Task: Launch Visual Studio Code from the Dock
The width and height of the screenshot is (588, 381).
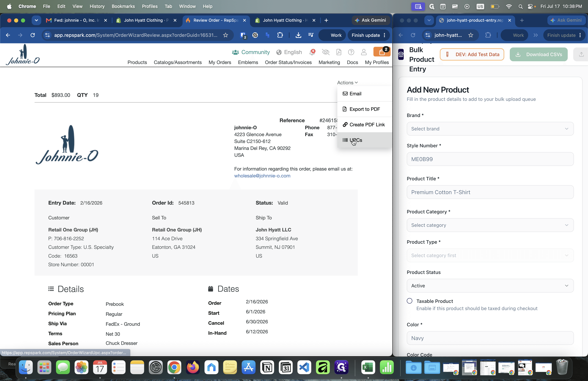Action: tap(304, 367)
